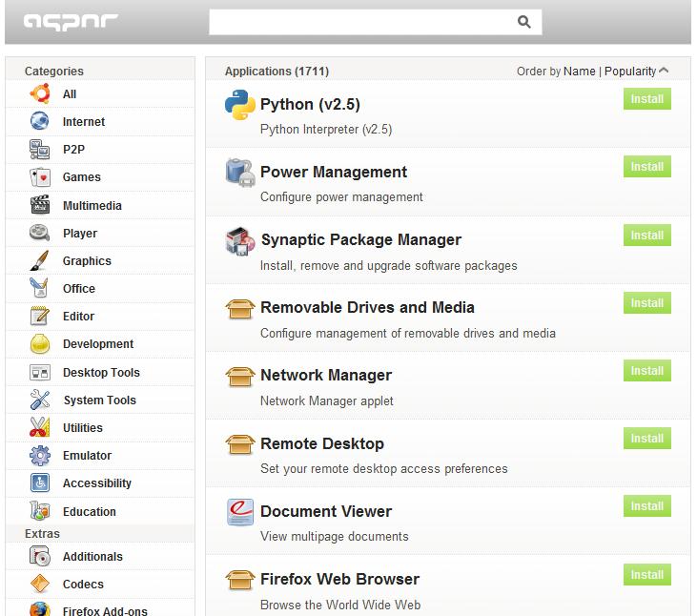
Task: Click the notepad Editor icon
Action: (40, 316)
